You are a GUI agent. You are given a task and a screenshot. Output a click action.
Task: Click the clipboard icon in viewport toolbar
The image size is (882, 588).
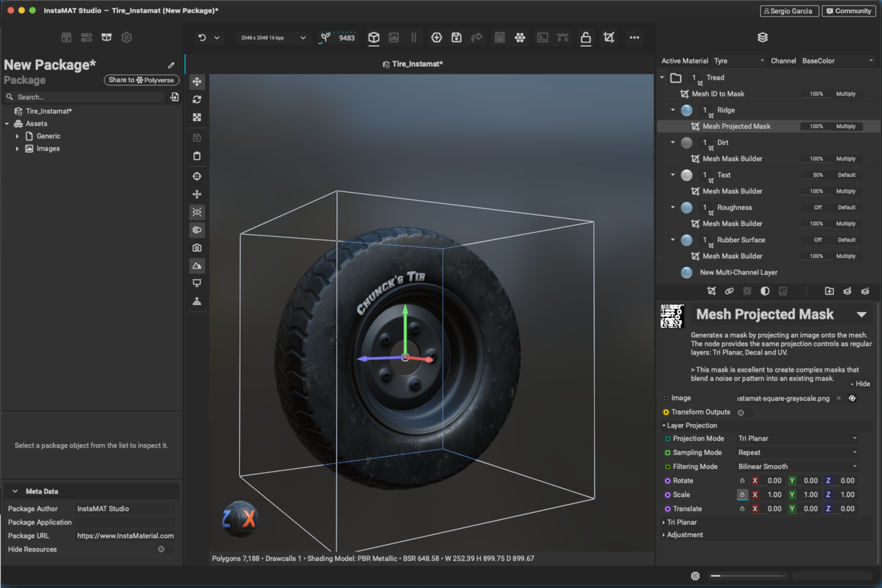pyautogui.click(x=197, y=156)
